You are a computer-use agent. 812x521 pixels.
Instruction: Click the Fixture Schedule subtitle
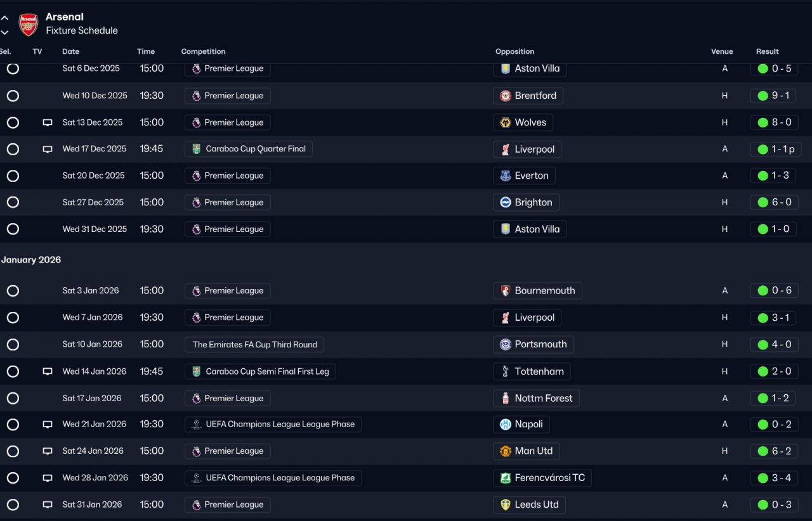(82, 30)
